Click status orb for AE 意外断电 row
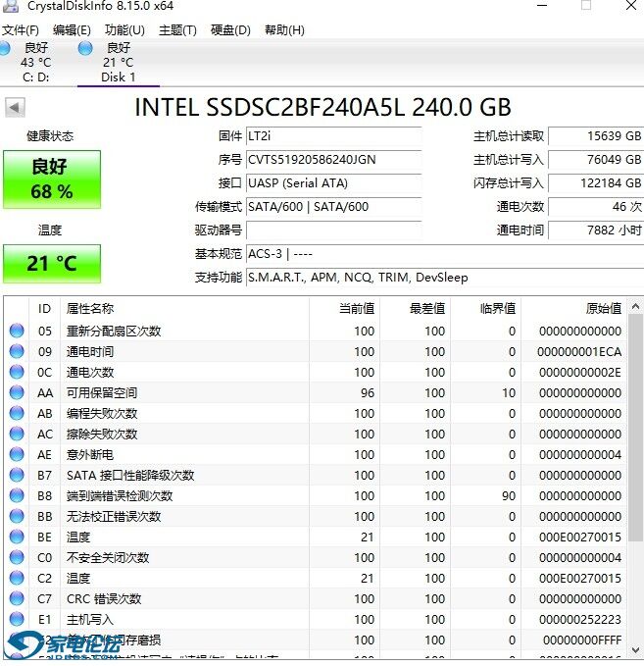 tap(17, 454)
